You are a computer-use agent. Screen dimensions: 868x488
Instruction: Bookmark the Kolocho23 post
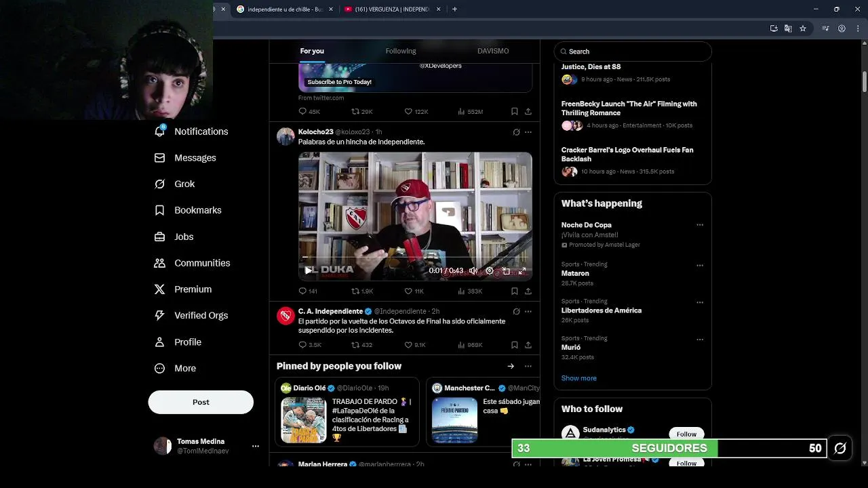pos(514,291)
